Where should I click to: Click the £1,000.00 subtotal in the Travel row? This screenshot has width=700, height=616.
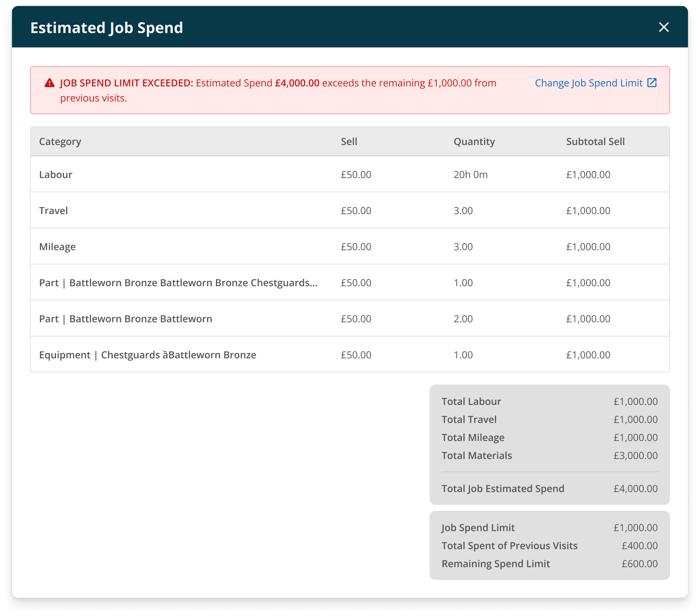coord(588,211)
